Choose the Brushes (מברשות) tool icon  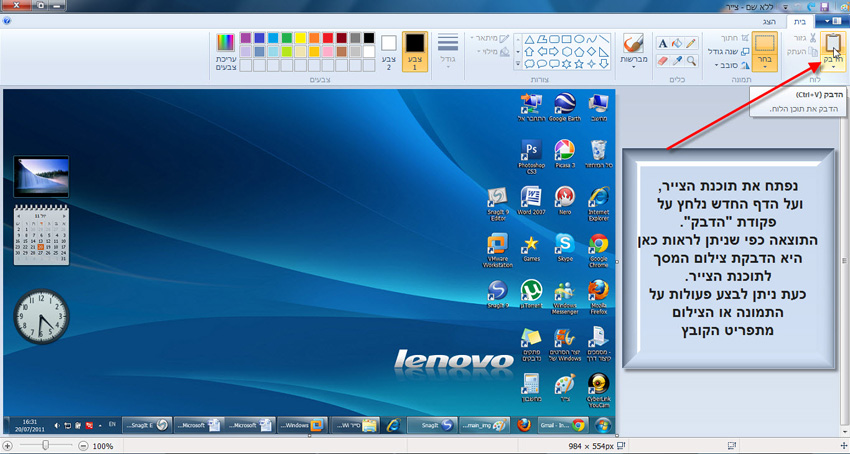634,43
